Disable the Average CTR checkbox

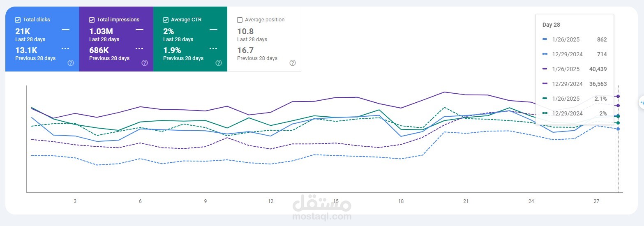(x=166, y=20)
